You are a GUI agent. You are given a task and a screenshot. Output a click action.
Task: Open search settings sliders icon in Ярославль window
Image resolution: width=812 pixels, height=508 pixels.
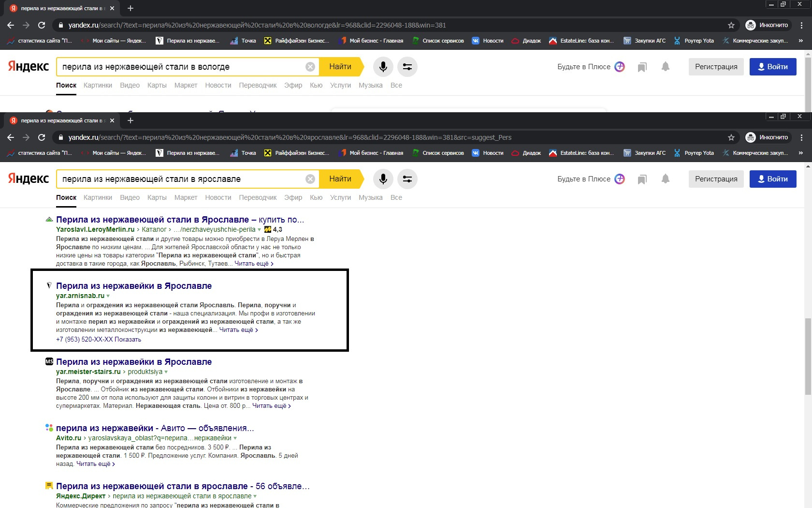(x=407, y=179)
